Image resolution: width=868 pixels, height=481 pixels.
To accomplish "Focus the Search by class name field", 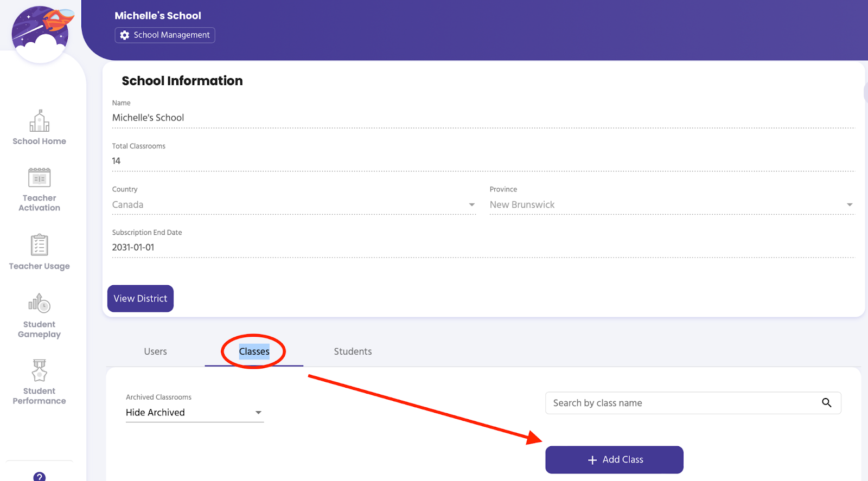I will [684, 403].
